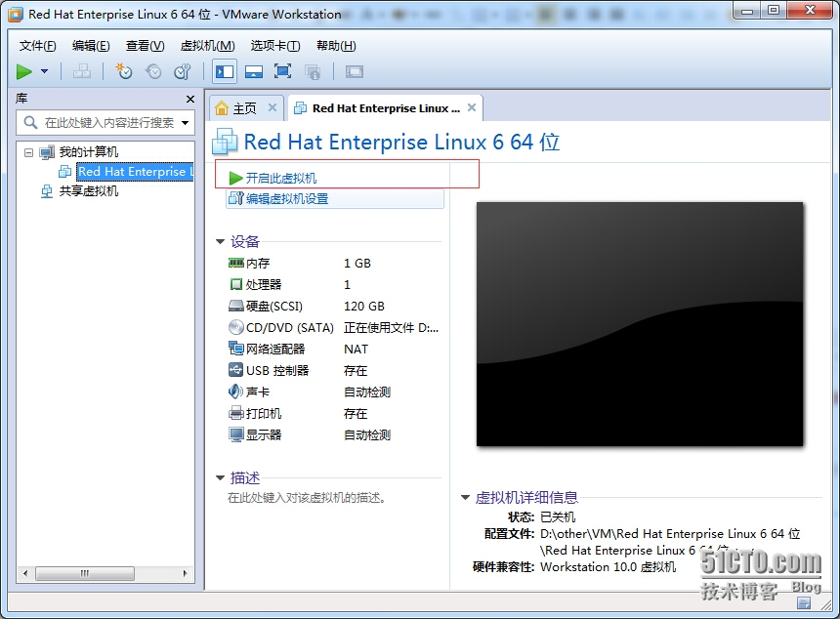Select Red Hat Enterprise tree item
840x619 pixels.
pyautogui.click(x=135, y=172)
